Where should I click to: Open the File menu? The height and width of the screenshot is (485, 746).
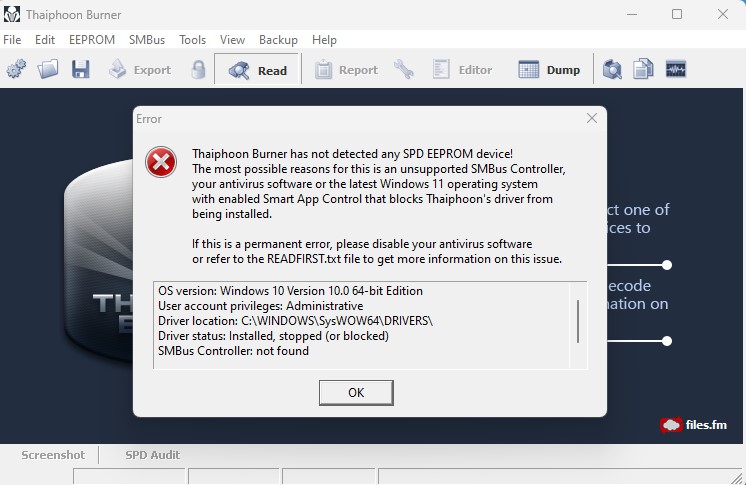(x=12, y=40)
